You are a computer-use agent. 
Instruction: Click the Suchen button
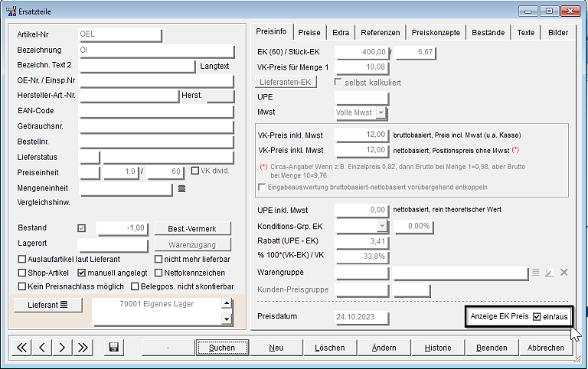(222, 348)
